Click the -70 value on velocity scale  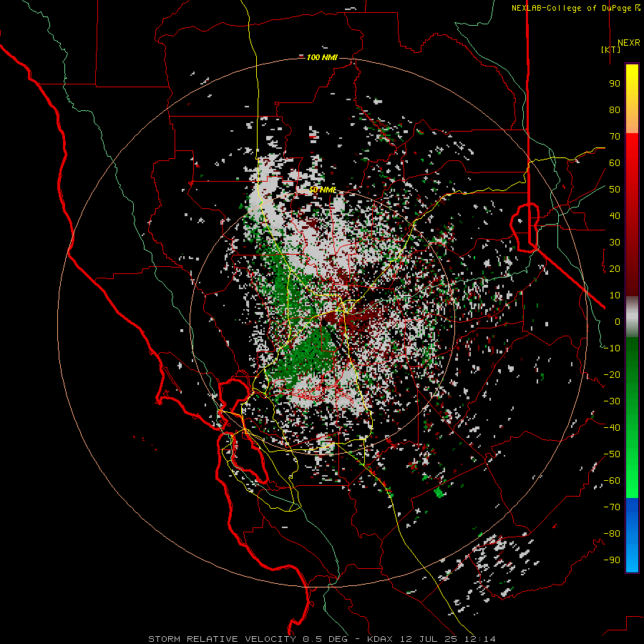(612, 507)
